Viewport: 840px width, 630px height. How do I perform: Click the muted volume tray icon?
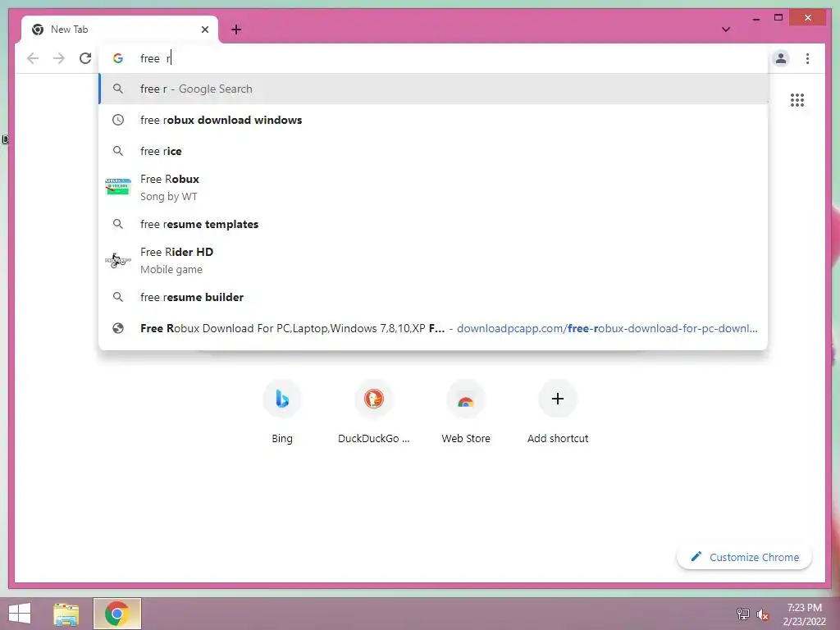click(x=762, y=614)
